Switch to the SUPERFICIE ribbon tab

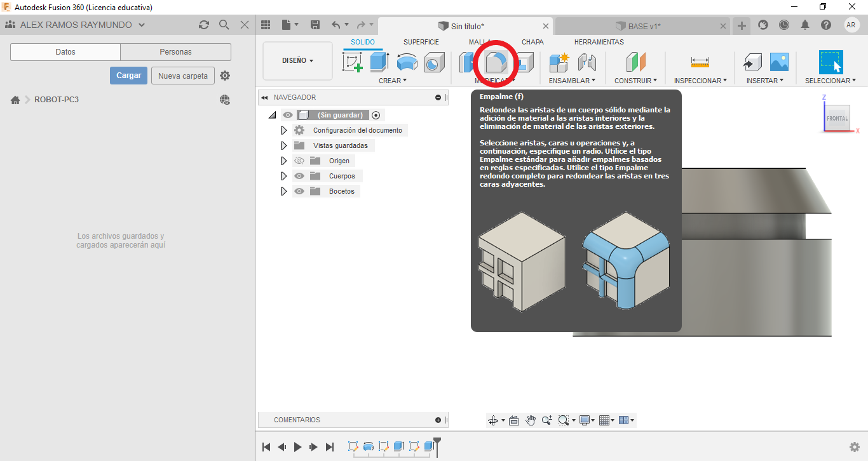tap(421, 42)
